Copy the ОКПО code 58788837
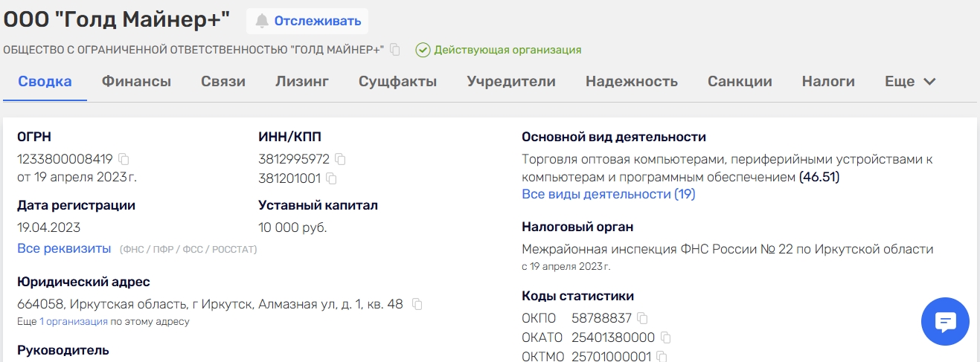980x362 pixels. [x=642, y=318]
